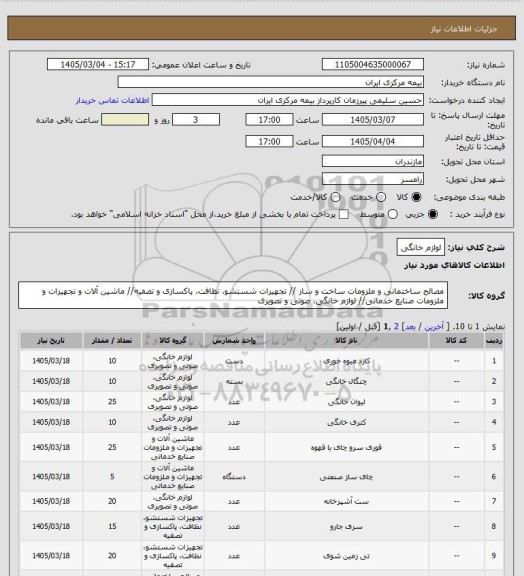Click the 17:00 price validity time field

[269, 141]
